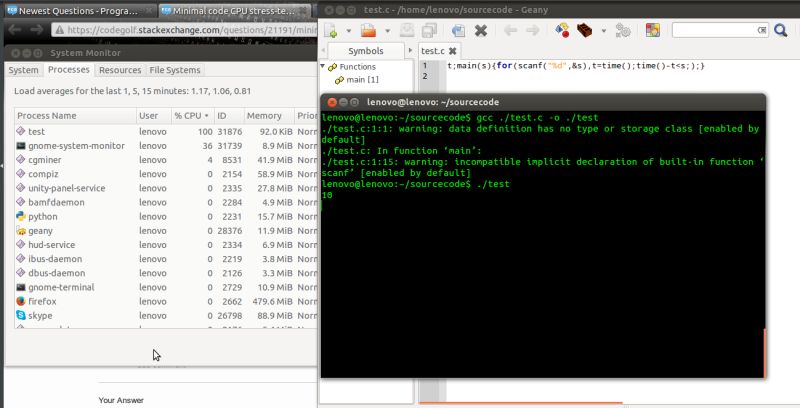
Task: Close the test.c tab with X
Action: (453, 51)
